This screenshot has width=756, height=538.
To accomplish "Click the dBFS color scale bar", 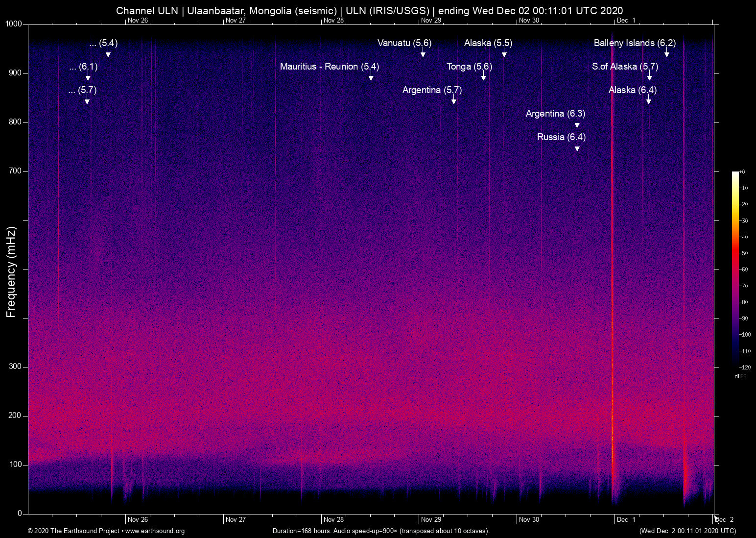I will [x=735, y=269].
